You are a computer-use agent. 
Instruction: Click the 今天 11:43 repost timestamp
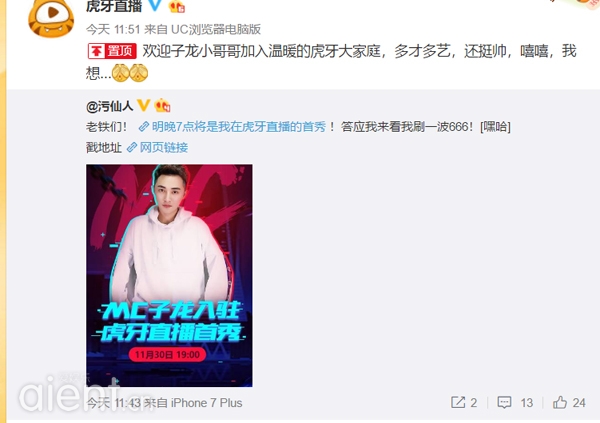(114, 403)
